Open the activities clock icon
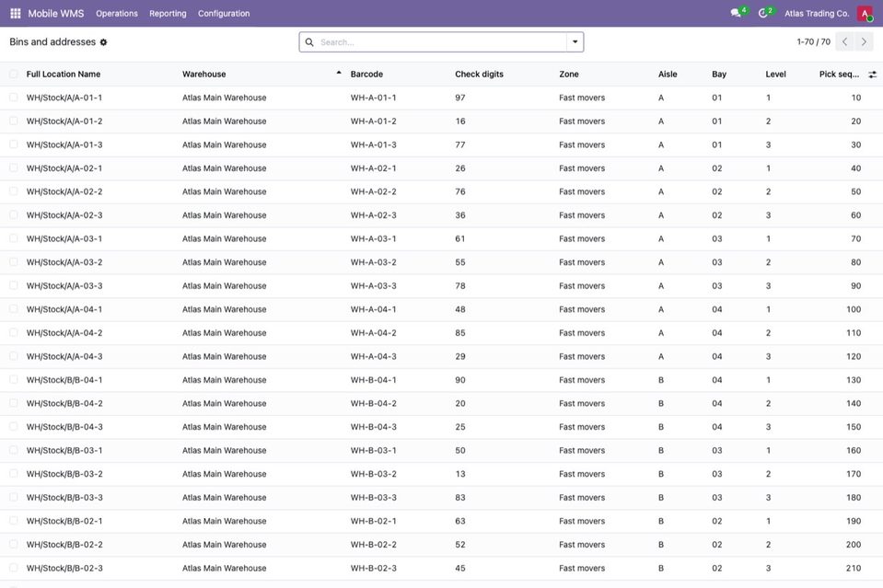 click(763, 13)
